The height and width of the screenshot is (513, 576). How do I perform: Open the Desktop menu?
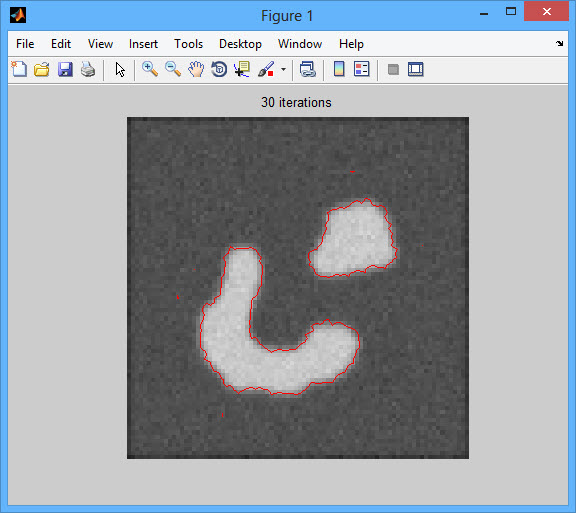[240, 44]
